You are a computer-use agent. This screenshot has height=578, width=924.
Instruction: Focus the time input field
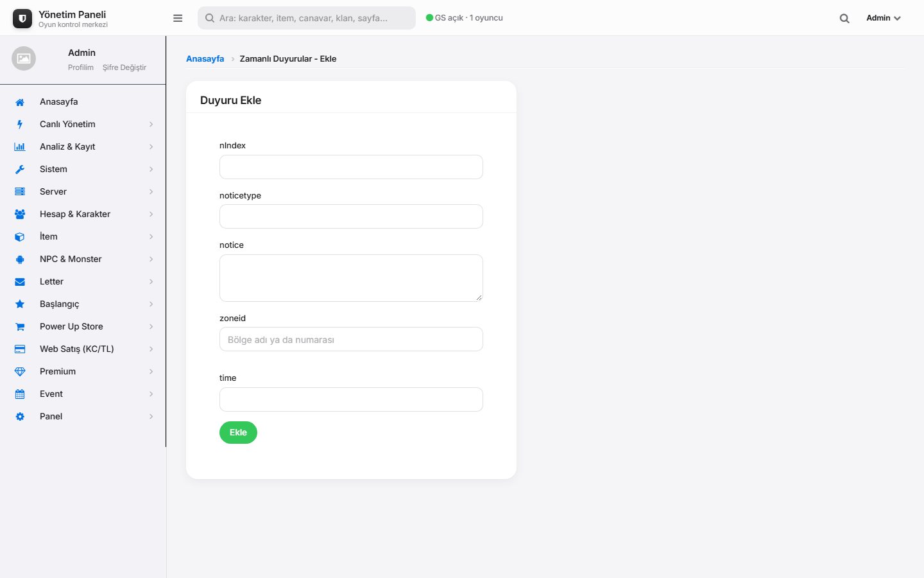(351, 399)
